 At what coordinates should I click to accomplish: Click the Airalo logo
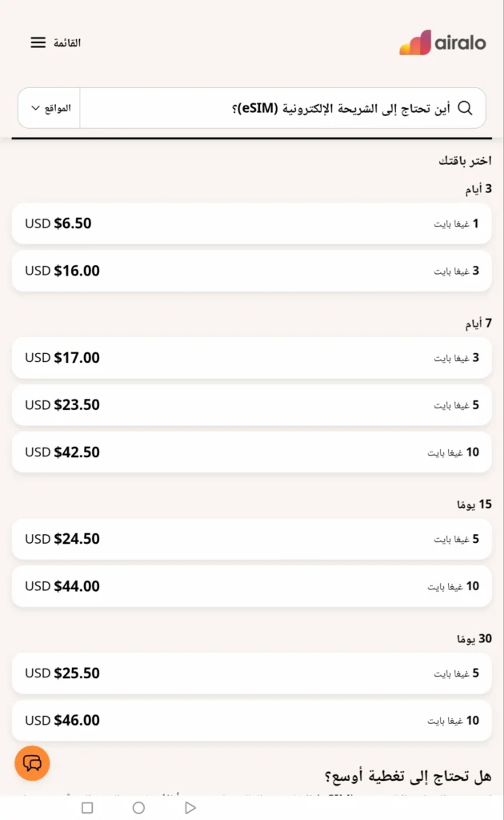[x=442, y=42]
